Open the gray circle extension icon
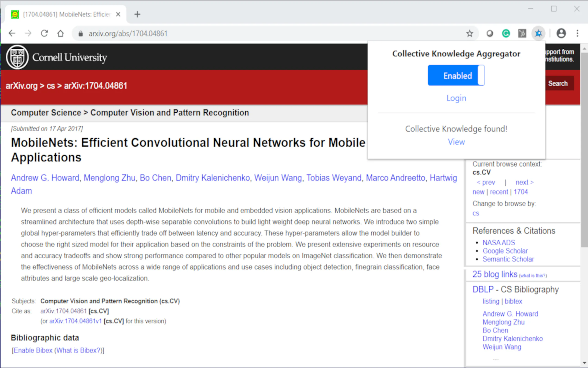Screen dimensions: 588x368 point(490,33)
